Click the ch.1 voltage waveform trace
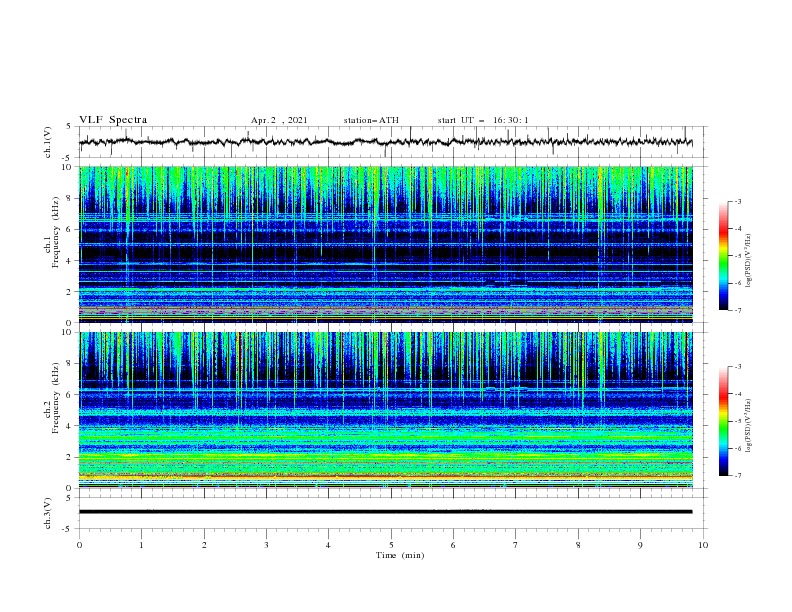 coord(385,142)
